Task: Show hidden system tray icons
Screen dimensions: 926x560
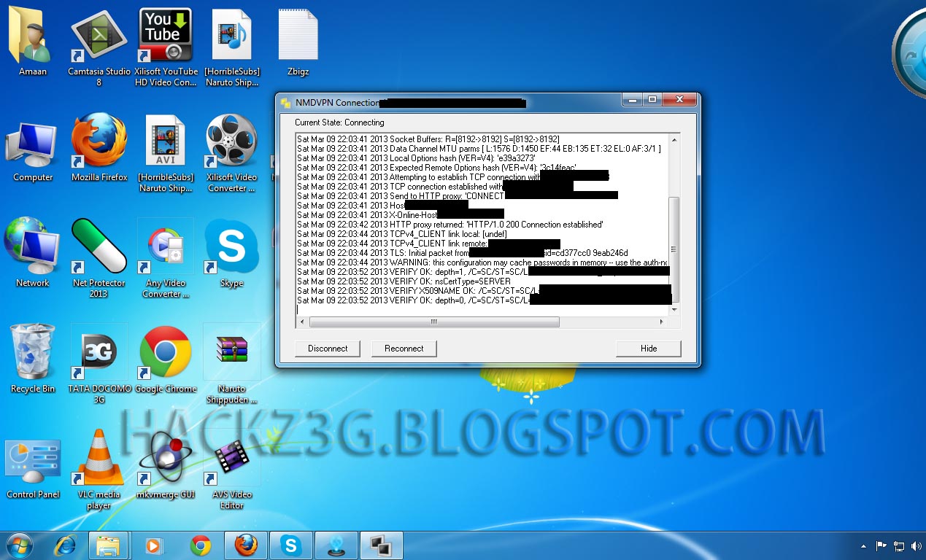Action: [865, 545]
